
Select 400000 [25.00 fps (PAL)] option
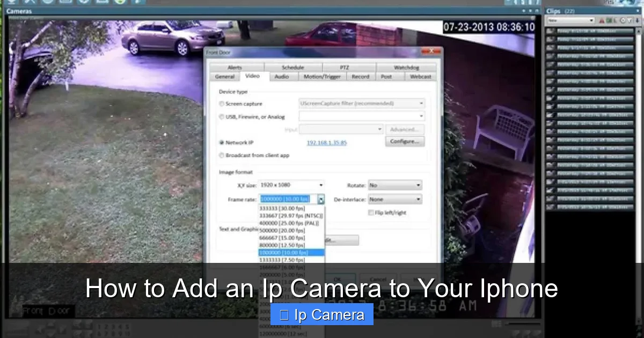(291, 223)
